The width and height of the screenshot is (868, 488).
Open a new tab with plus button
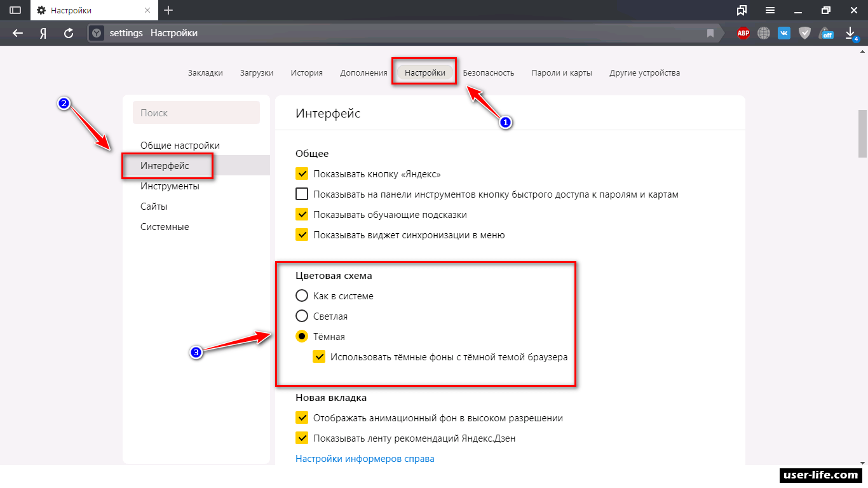168,10
